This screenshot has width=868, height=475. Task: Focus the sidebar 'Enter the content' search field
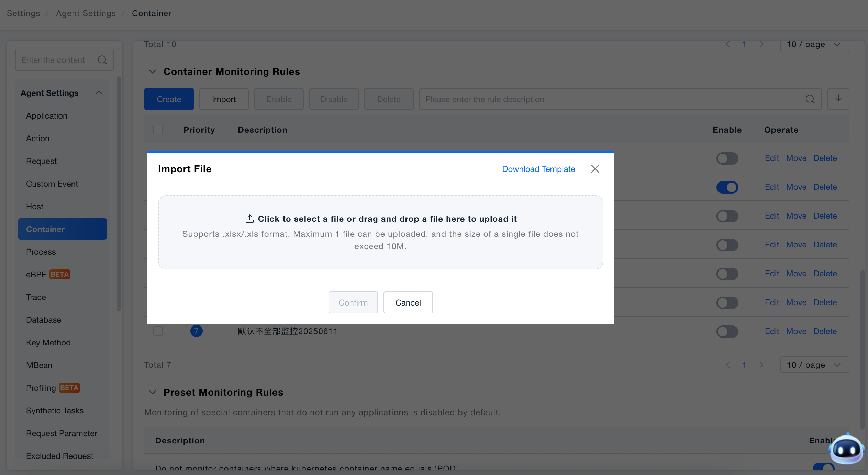click(x=64, y=60)
